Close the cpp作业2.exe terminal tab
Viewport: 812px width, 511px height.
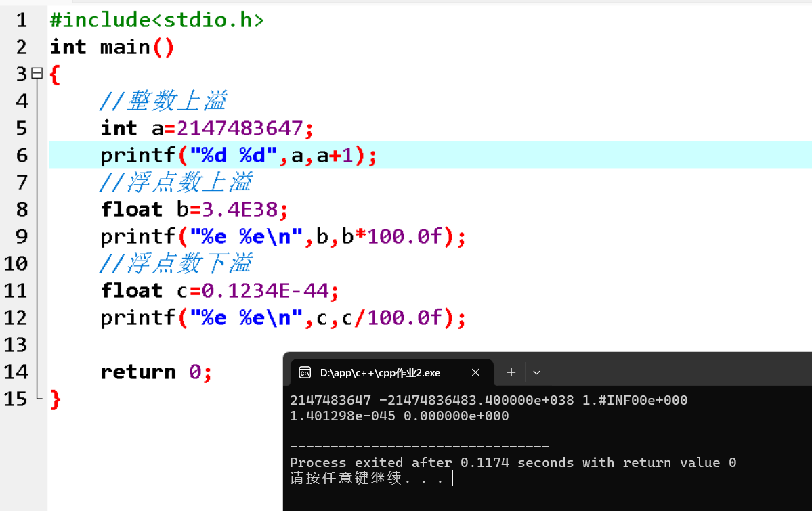(475, 372)
